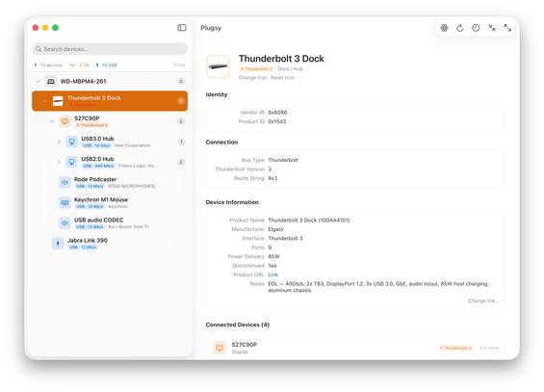Click the refresh devices icon
Screen dimensions: 544x392
pos(460,28)
